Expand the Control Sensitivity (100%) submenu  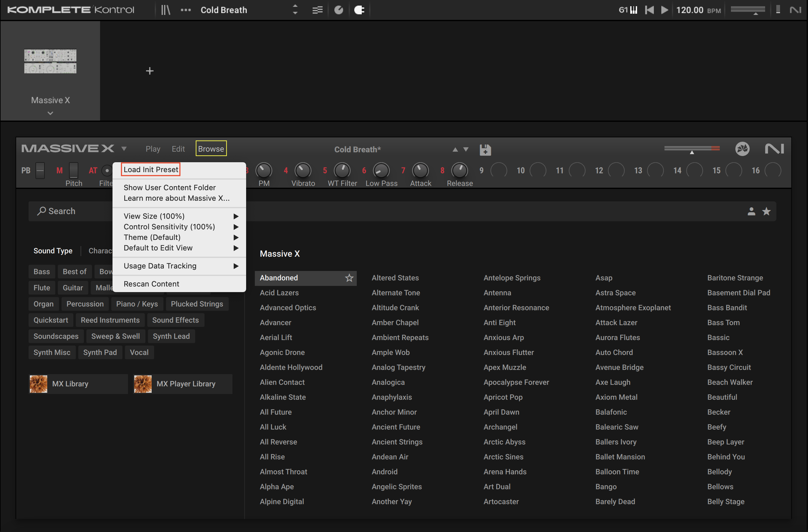(x=179, y=227)
